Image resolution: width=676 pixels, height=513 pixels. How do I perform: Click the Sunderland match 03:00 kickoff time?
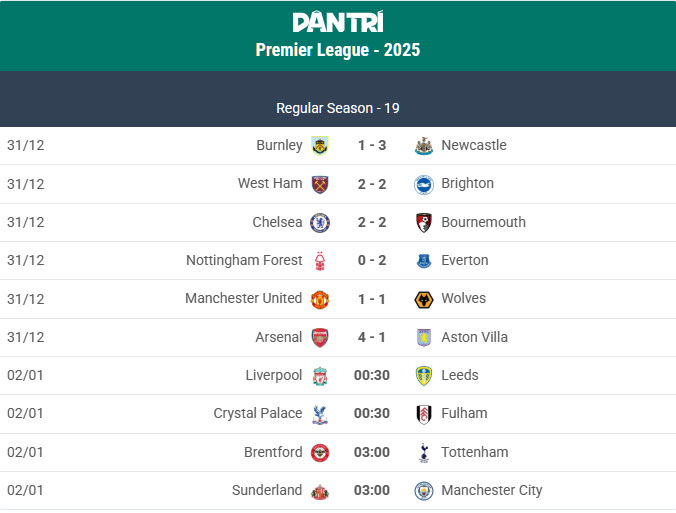pos(372,490)
